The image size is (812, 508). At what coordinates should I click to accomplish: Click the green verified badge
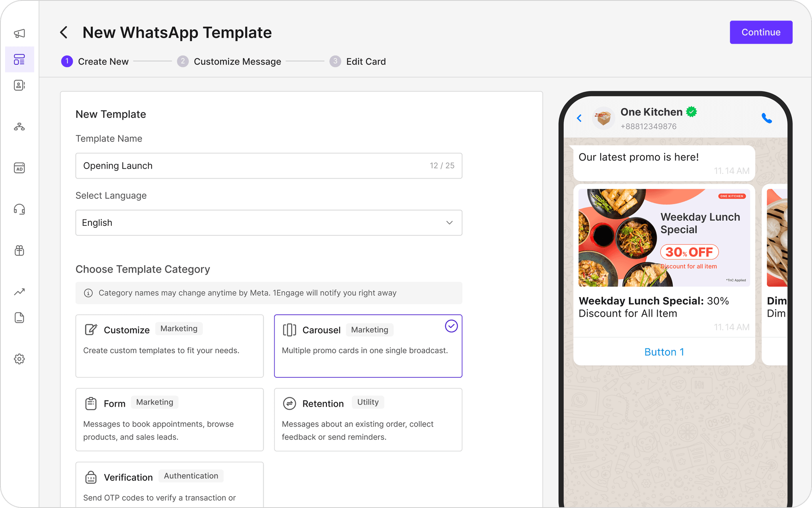click(x=691, y=112)
